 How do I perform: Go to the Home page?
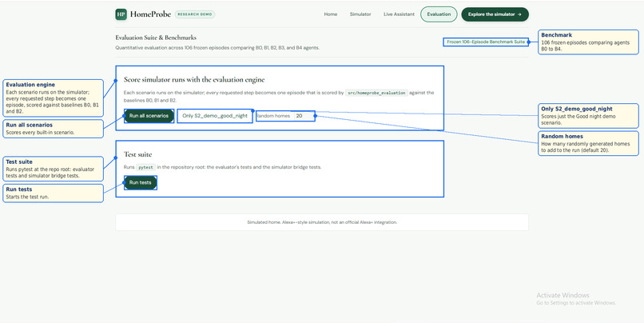tap(331, 14)
